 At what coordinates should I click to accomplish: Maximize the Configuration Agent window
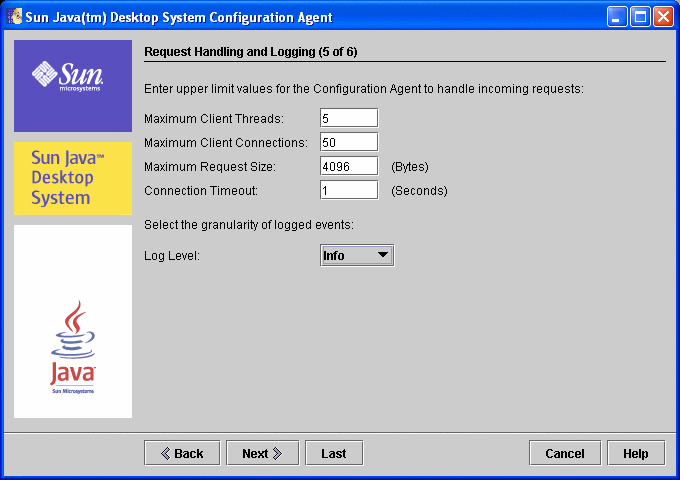640,17
